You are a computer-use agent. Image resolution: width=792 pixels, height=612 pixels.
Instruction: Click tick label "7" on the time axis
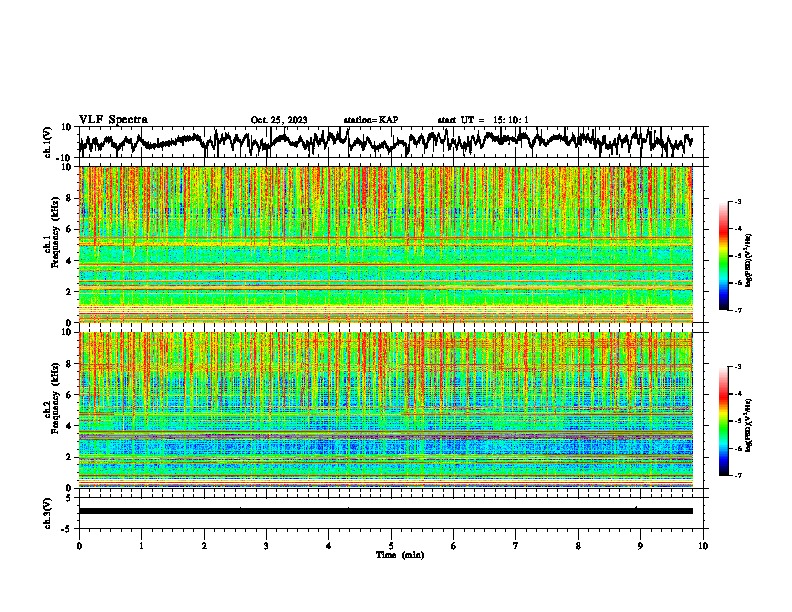(516, 546)
